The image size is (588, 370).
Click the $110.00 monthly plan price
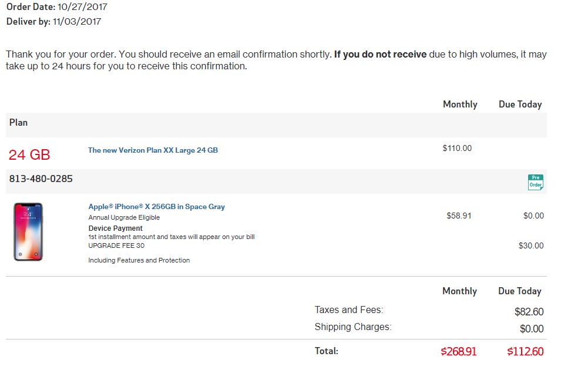[457, 148]
